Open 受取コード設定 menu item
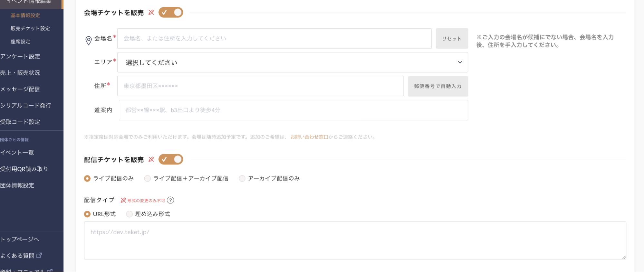644x272 pixels. pyautogui.click(x=20, y=122)
